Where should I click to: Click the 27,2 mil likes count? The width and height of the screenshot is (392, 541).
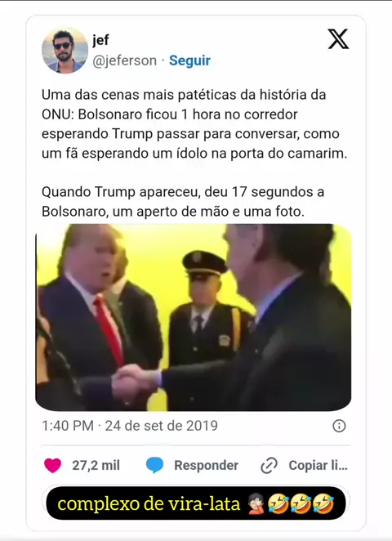(x=96, y=465)
